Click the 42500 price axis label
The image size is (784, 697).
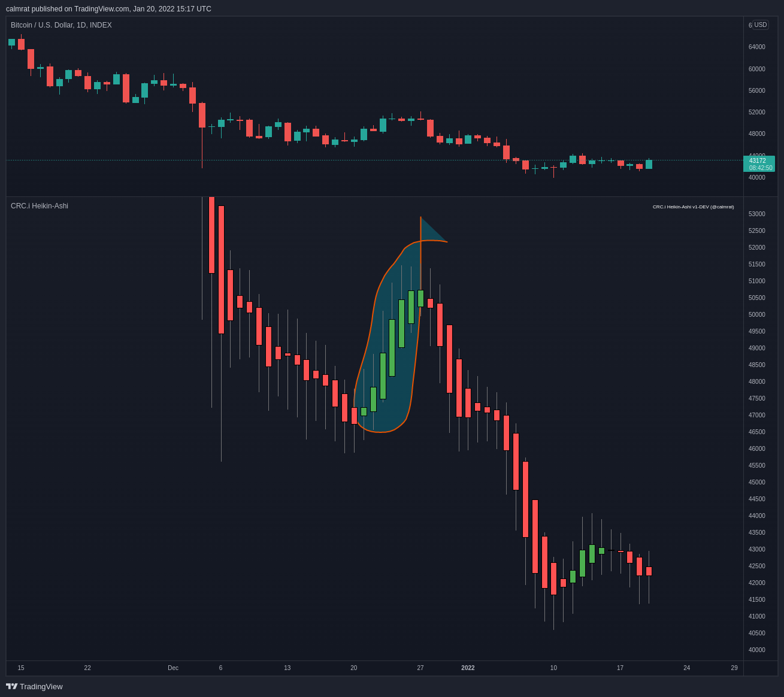tap(757, 566)
